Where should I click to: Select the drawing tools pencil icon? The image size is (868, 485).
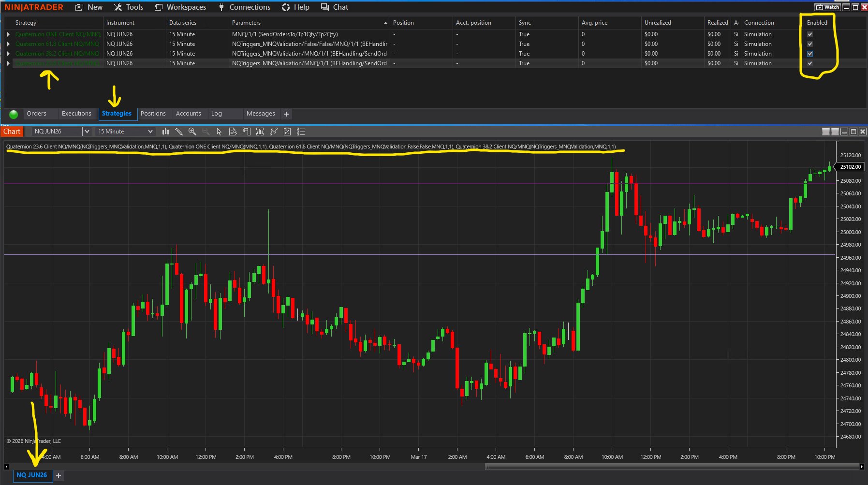(179, 132)
